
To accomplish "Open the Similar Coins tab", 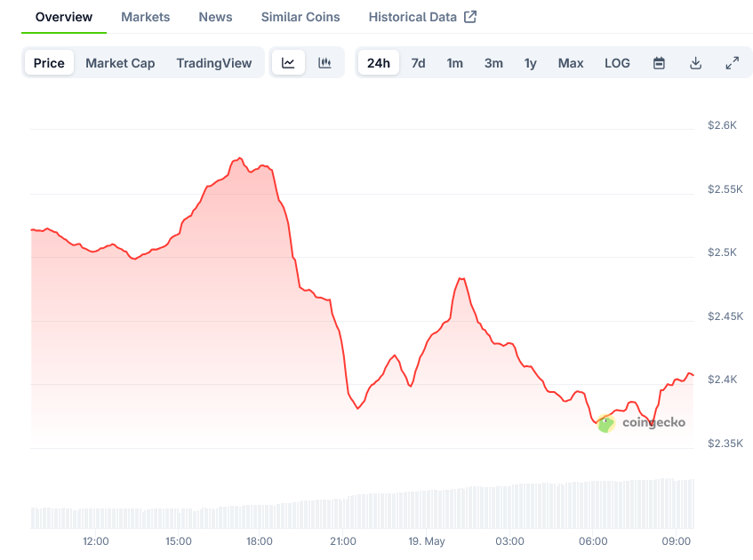I will pos(300,17).
